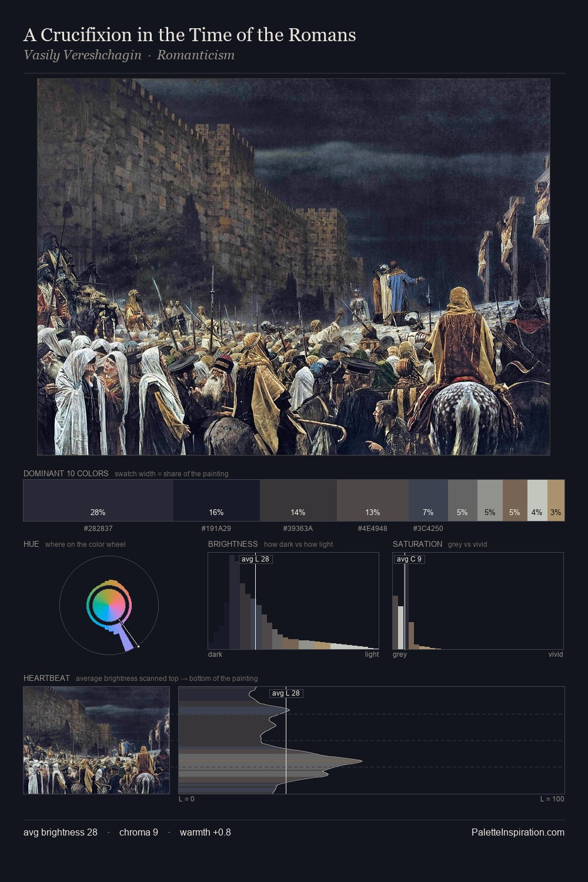Pick the 14% swatch #39363A
Viewport: 588px width, 882px height.
[298, 500]
